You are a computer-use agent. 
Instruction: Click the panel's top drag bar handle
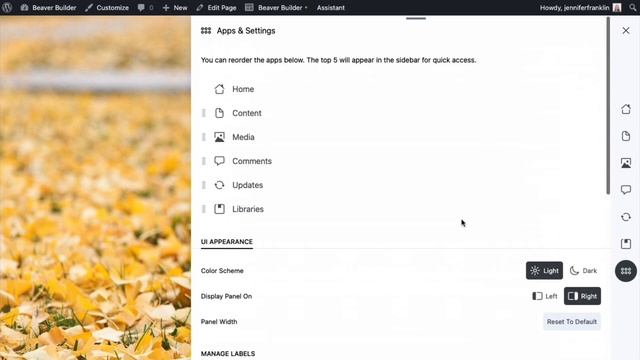point(416,18)
